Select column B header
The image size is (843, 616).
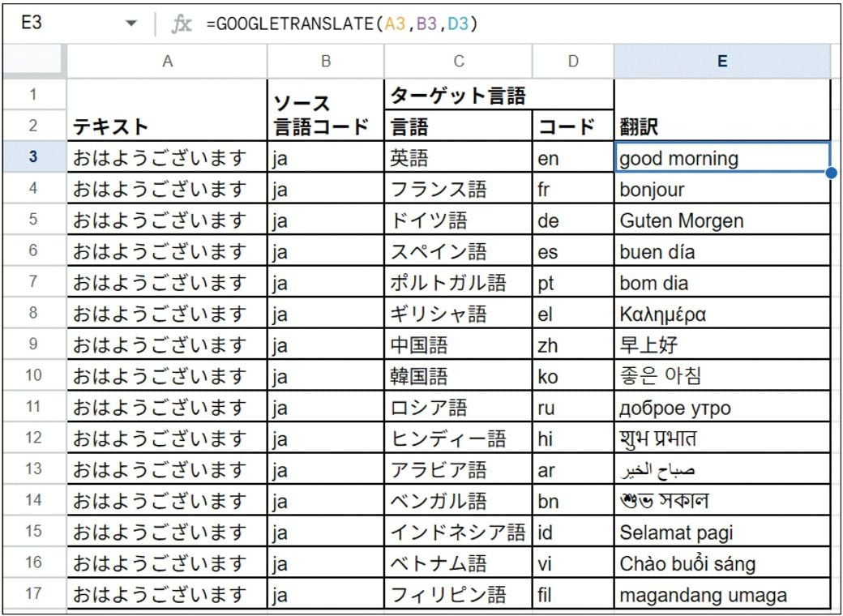tap(326, 61)
